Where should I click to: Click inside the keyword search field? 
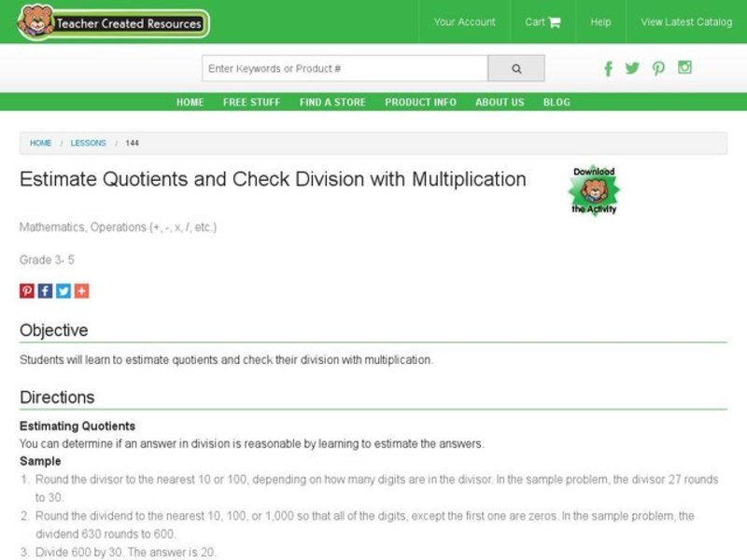click(x=336, y=67)
